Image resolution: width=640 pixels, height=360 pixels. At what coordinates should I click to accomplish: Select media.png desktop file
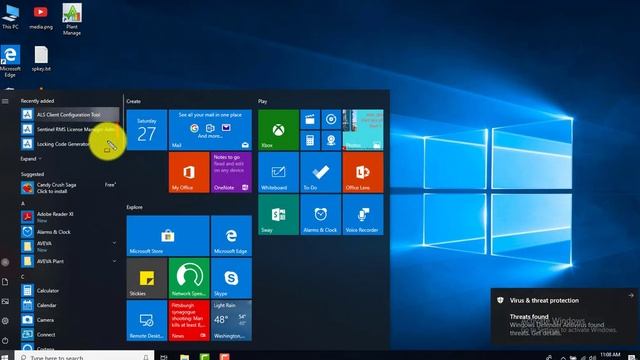(x=41, y=17)
